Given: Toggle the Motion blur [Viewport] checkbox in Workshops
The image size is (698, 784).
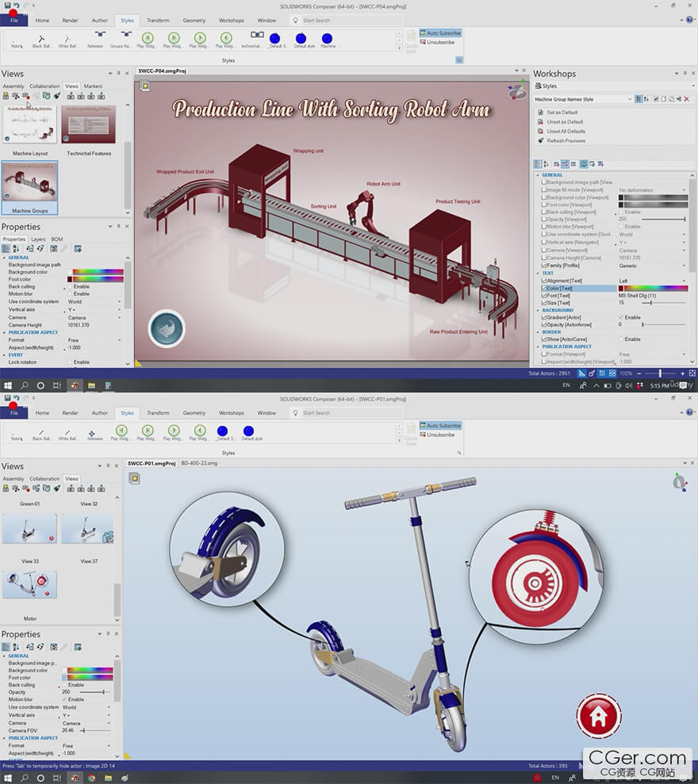Looking at the screenshot, I should point(543,227).
